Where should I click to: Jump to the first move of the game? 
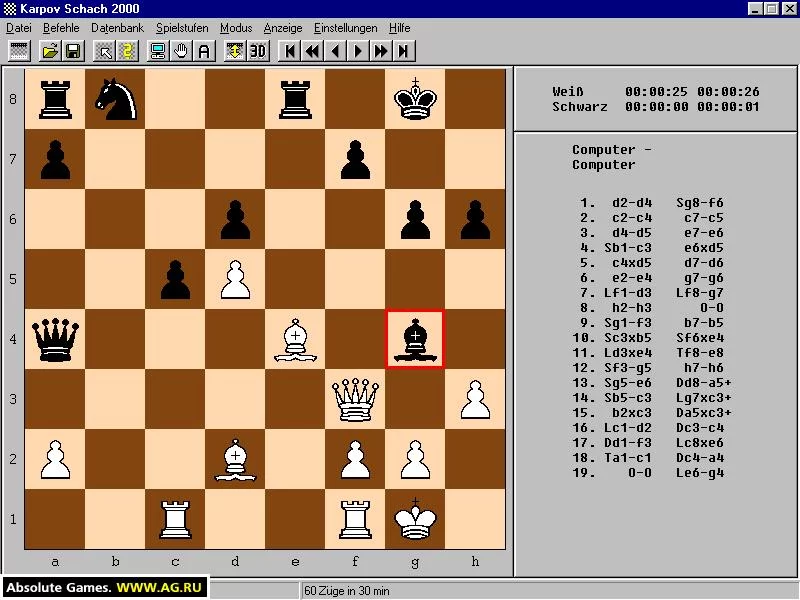290,51
